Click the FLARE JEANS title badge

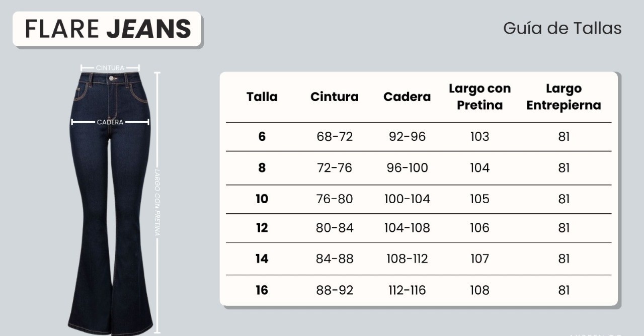(x=108, y=29)
